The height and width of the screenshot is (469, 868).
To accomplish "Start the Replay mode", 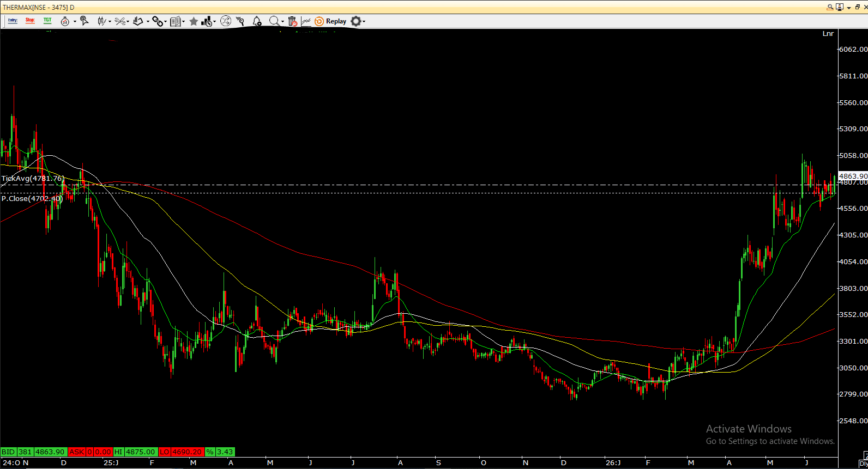I will [330, 21].
